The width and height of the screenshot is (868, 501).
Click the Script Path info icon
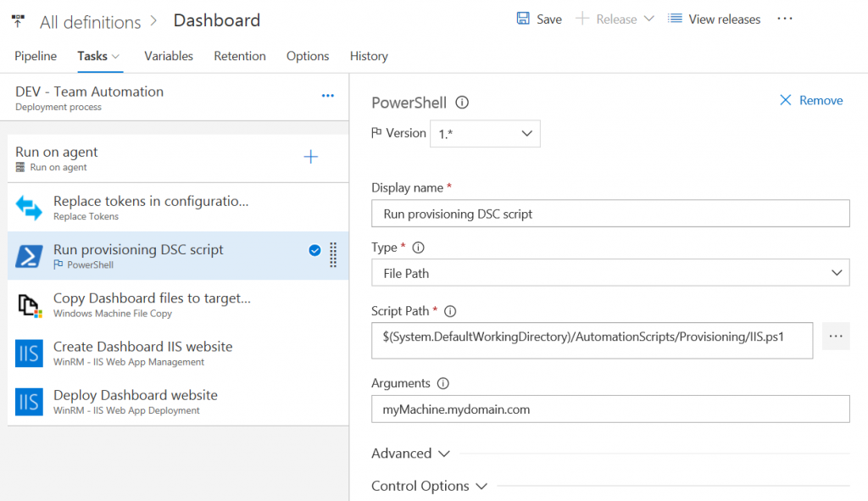(450, 311)
